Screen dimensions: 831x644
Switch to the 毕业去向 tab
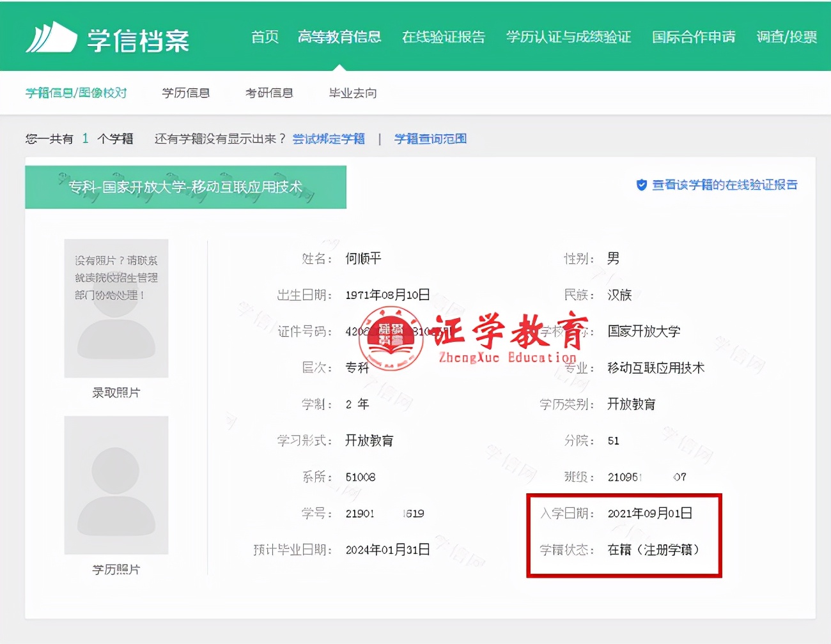[352, 93]
